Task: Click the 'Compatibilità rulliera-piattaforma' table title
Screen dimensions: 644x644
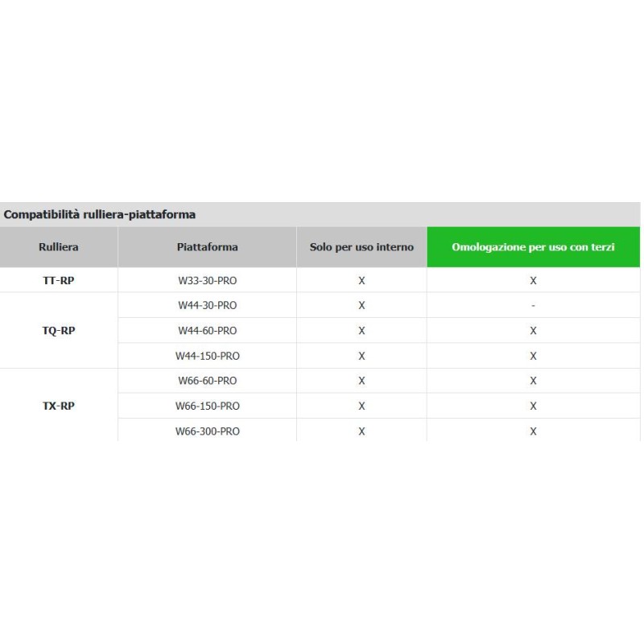Action: 100,215
